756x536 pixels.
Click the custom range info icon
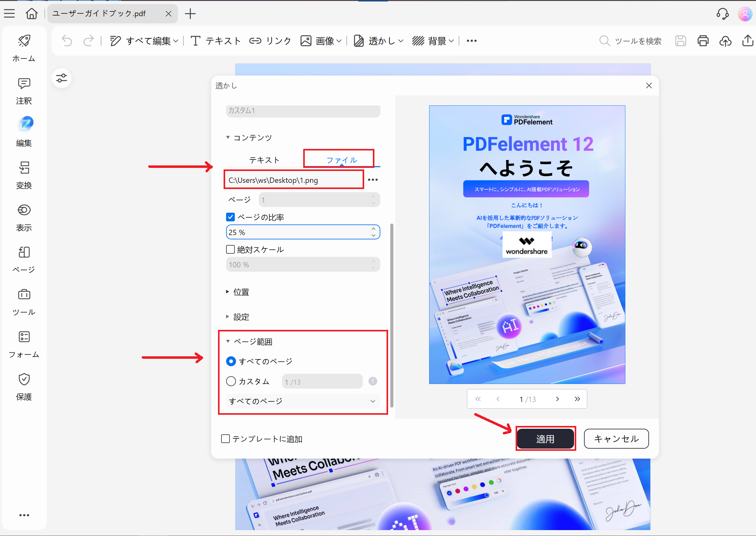(x=373, y=381)
